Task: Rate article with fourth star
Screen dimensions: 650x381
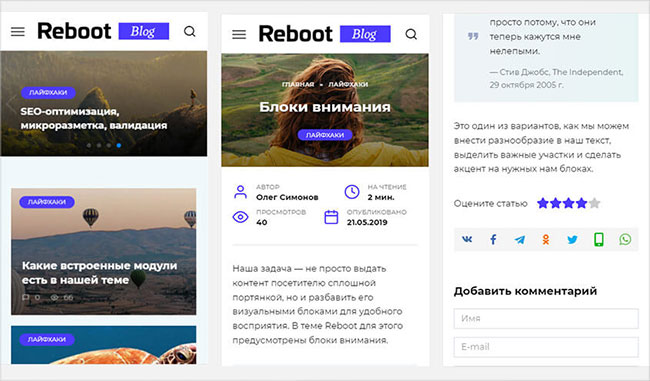Action: pyautogui.click(x=581, y=203)
